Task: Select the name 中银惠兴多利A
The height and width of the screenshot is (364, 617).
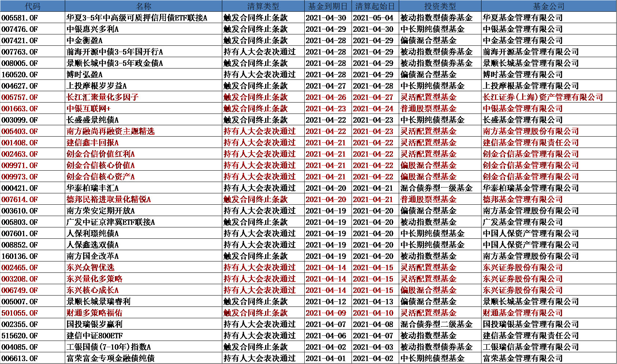Action: 93,29
